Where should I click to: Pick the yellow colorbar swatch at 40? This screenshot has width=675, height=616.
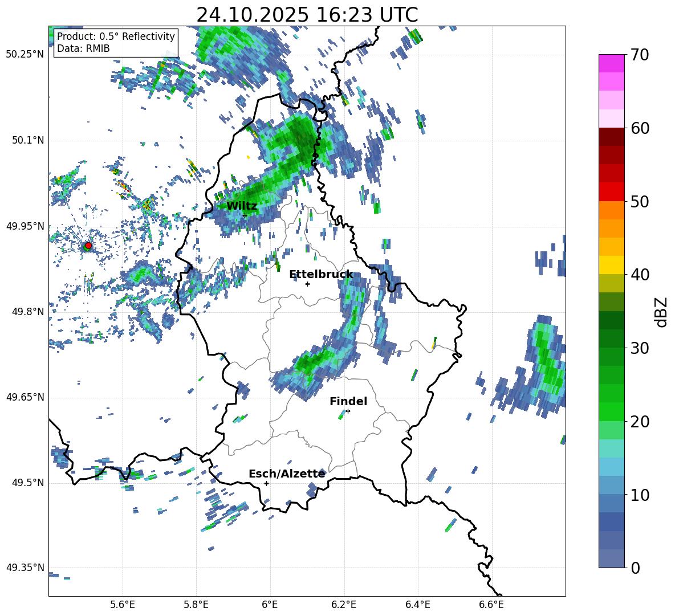pyautogui.click(x=612, y=266)
